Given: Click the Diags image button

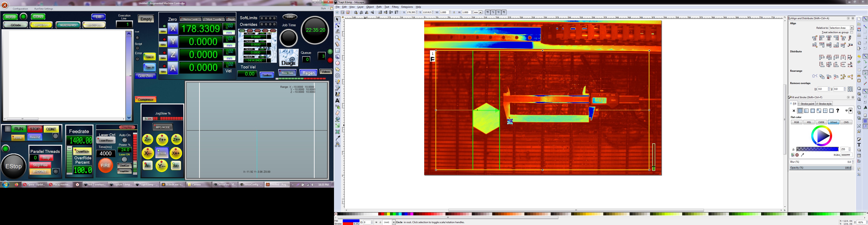Looking at the screenshot, I should (x=288, y=58).
